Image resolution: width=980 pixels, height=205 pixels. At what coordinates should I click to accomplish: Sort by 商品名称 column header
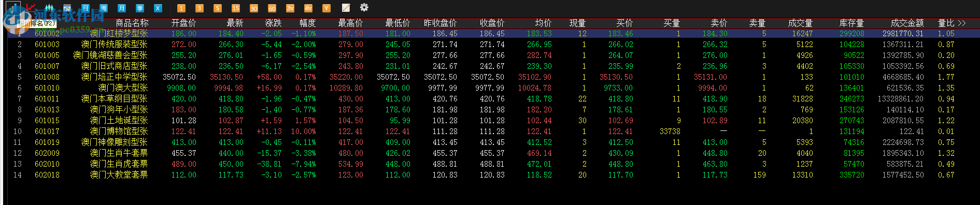pyautogui.click(x=132, y=23)
